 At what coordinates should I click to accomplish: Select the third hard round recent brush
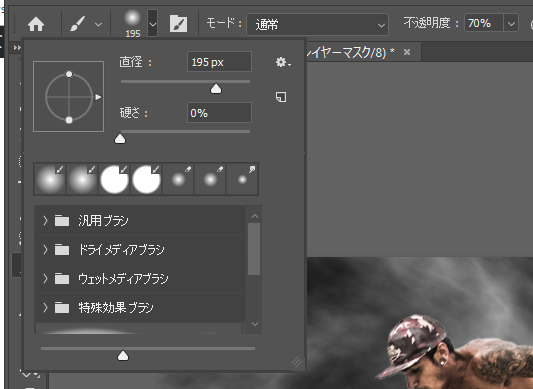[x=114, y=179]
